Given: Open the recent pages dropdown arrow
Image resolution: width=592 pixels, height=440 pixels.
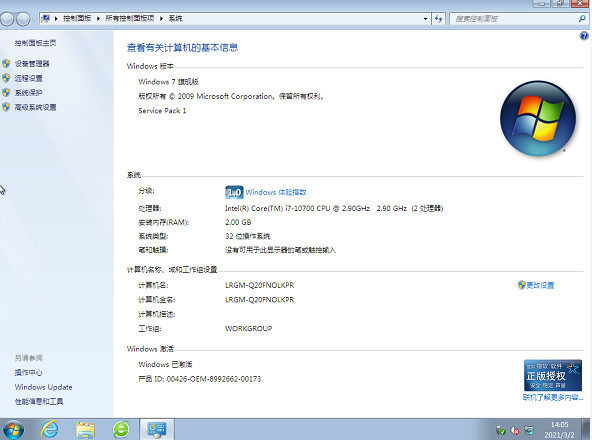Looking at the screenshot, I should 34,19.
